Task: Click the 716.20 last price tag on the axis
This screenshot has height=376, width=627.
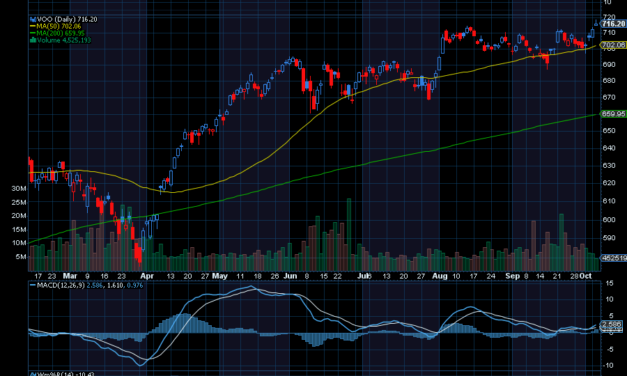Action: click(613, 24)
